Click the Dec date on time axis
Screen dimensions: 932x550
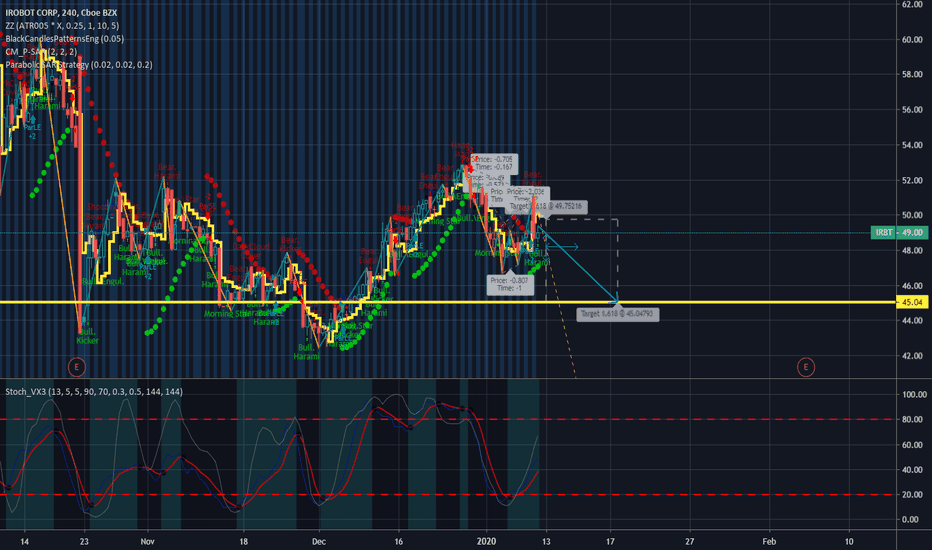[x=319, y=542]
